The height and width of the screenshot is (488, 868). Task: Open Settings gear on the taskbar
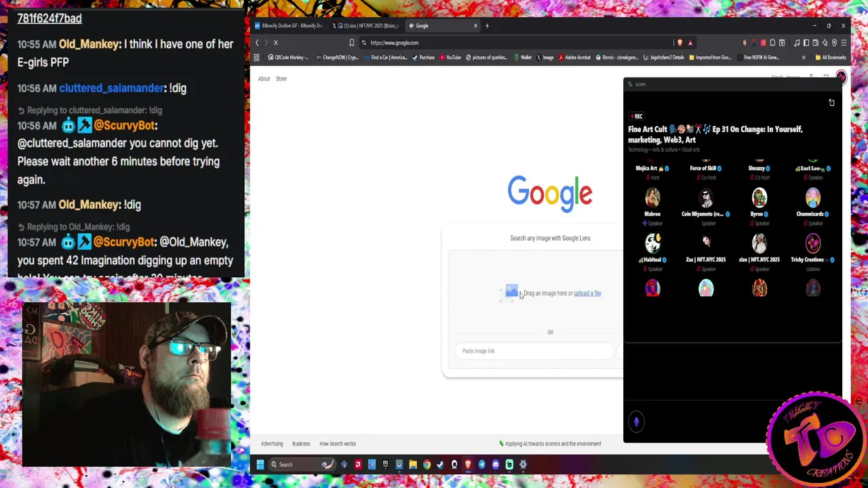523,464
